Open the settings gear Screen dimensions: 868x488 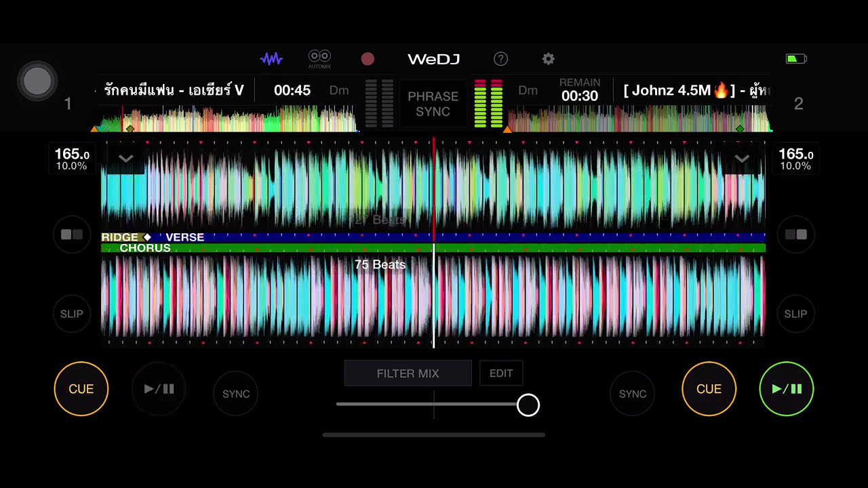[x=548, y=59]
